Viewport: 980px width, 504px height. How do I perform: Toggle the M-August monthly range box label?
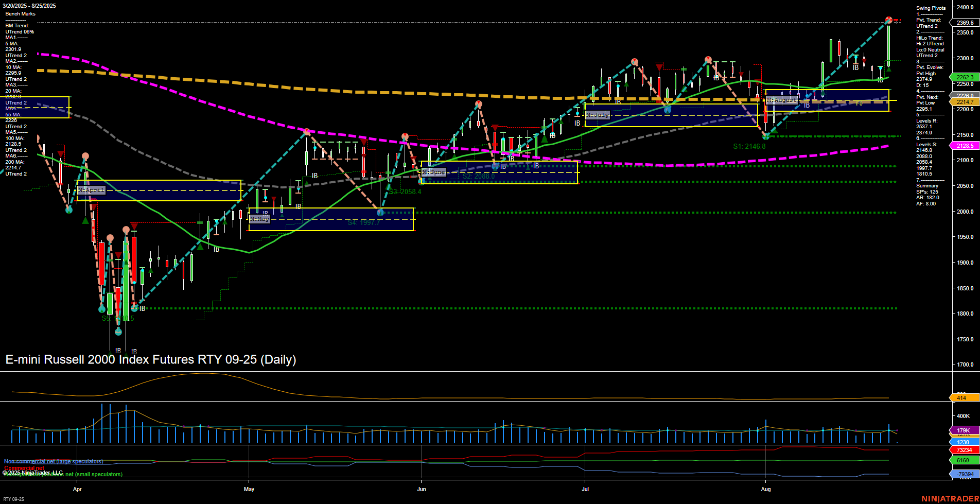(x=782, y=100)
